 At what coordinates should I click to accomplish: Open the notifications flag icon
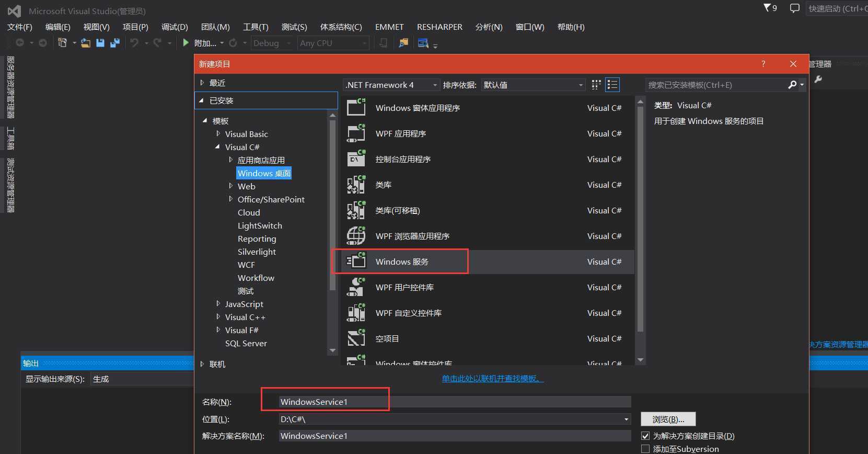pyautogui.click(x=767, y=8)
